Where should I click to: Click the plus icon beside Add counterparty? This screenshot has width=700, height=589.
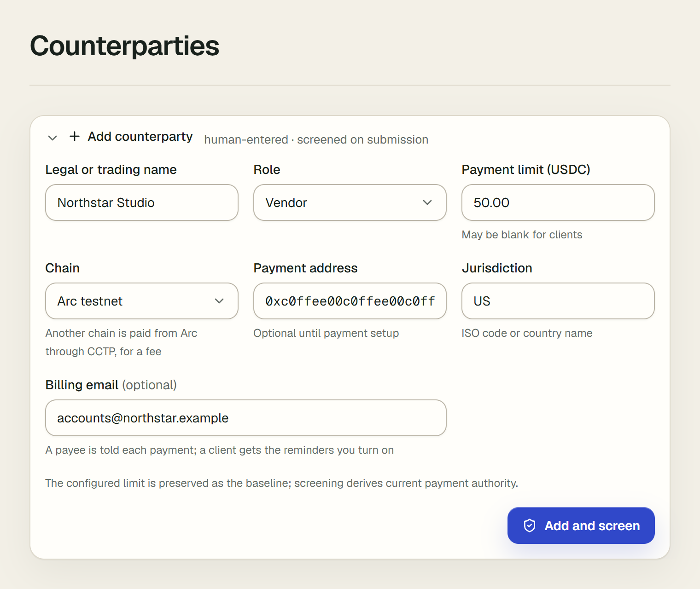(75, 136)
